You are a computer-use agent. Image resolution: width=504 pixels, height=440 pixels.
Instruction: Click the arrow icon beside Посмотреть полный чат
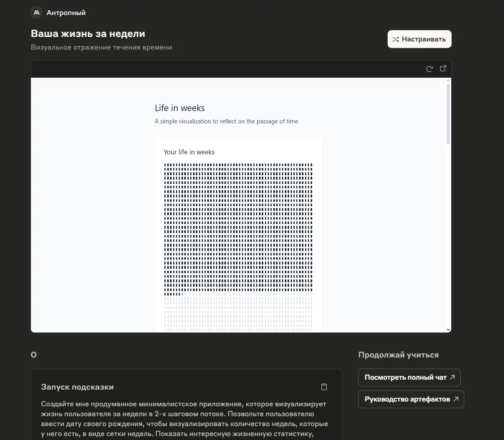452,377
